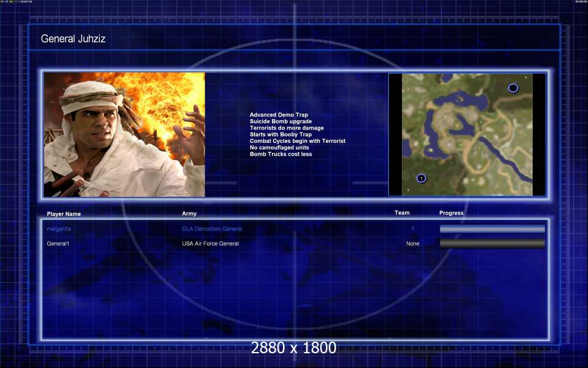The height and width of the screenshot is (368, 588).
Task: Click General Juhziz portrait image
Action: click(x=124, y=134)
